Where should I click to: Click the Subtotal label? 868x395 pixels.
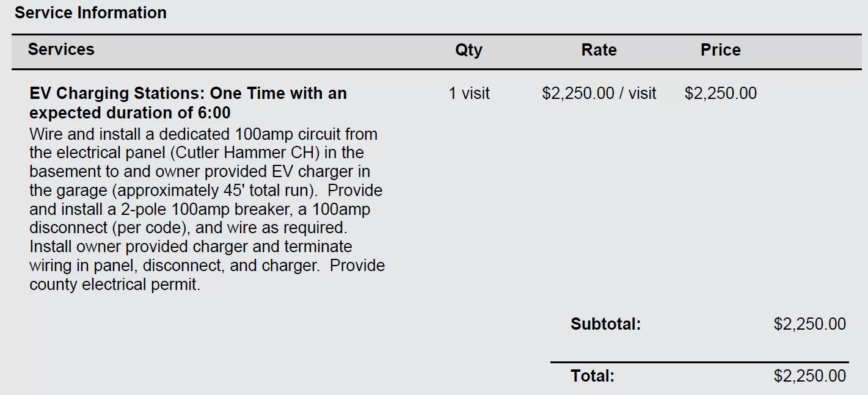coord(605,324)
